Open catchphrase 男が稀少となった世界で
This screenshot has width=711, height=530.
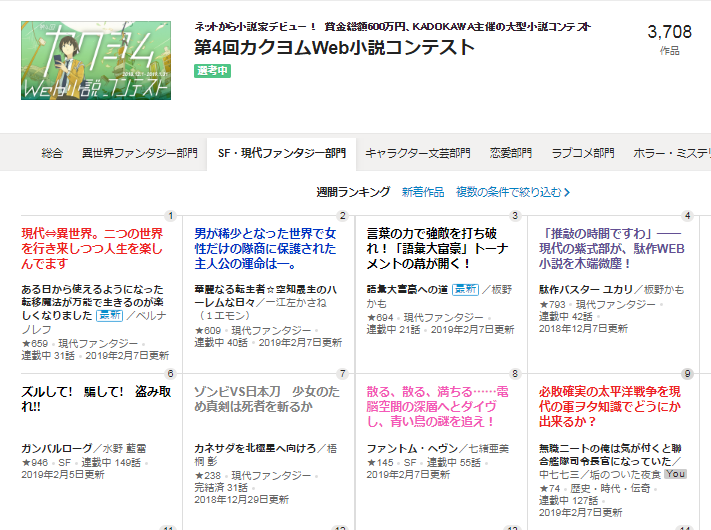pyautogui.click(x=265, y=248)
